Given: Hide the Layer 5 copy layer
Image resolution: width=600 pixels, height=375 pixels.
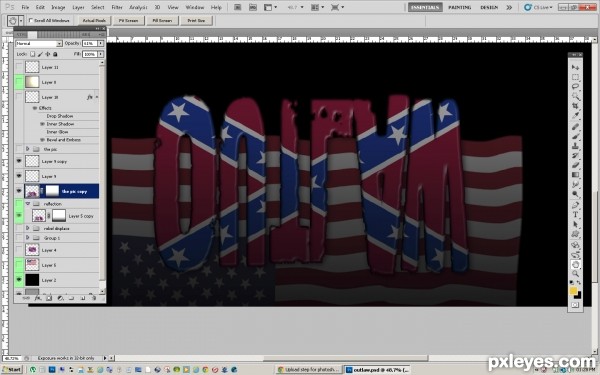Looking at the screenshot, I should pyautogui.click(x=19, y=216).
